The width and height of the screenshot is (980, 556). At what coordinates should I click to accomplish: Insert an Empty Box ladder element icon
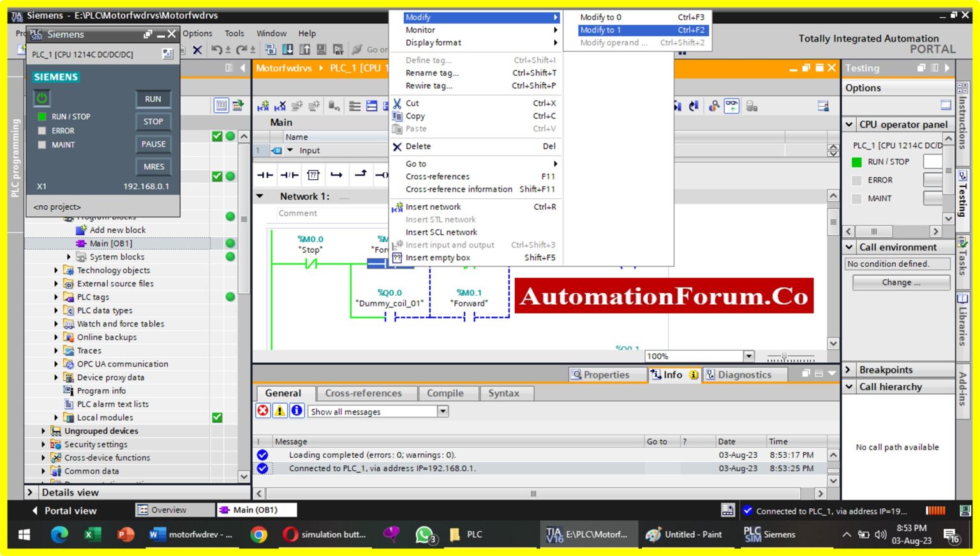312,175
